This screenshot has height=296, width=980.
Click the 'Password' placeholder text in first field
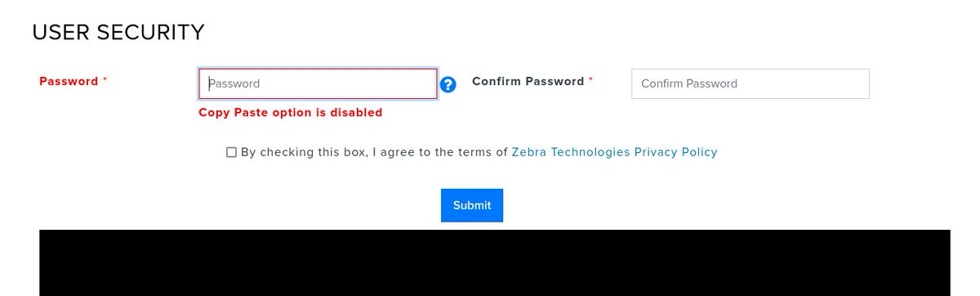tap(234, 83)
